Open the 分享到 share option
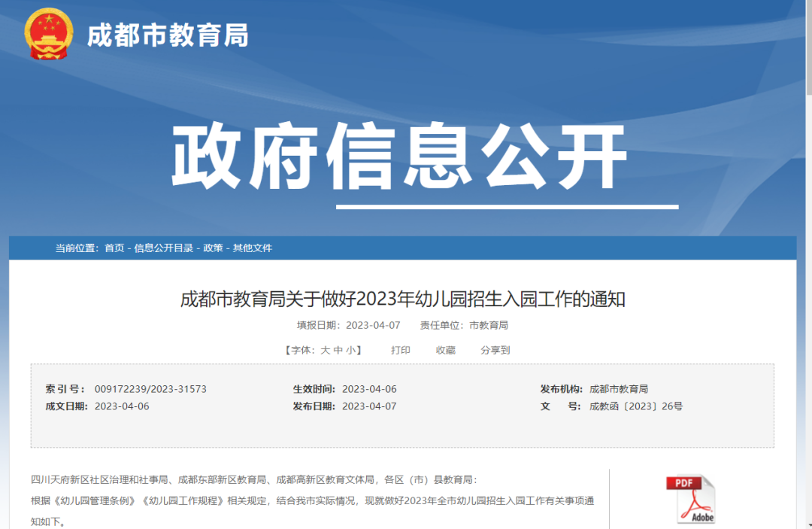The width and height of the screenshot is (812, 529). (495, 350)
